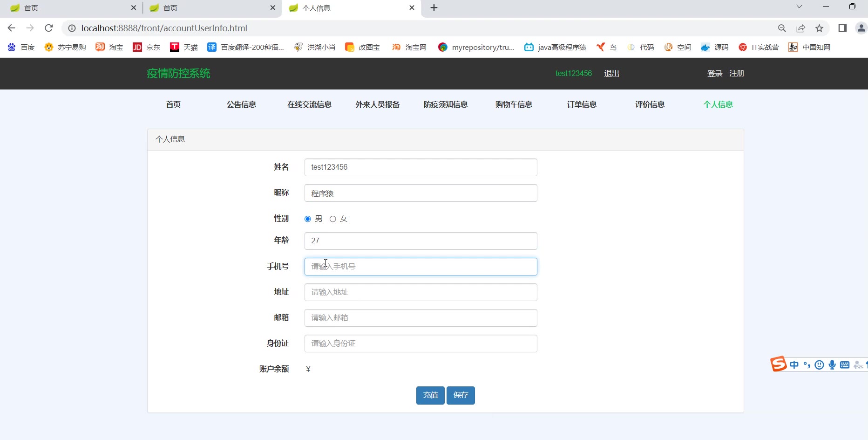
Task: Click the test123456 username link
Action: [x=574, y=74]
